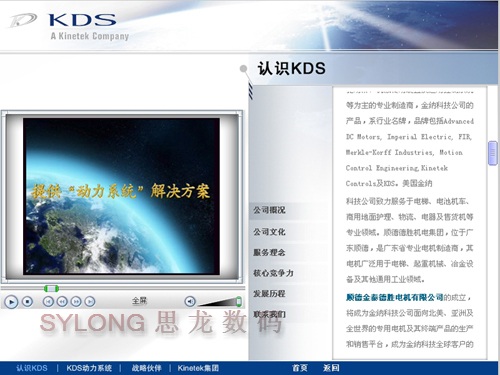
Task: Click the 首页 home link
Action: (x=300, y=368)
